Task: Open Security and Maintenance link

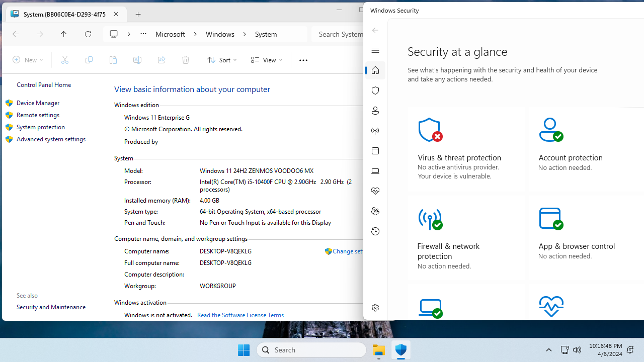Action: tap(51, 307)
